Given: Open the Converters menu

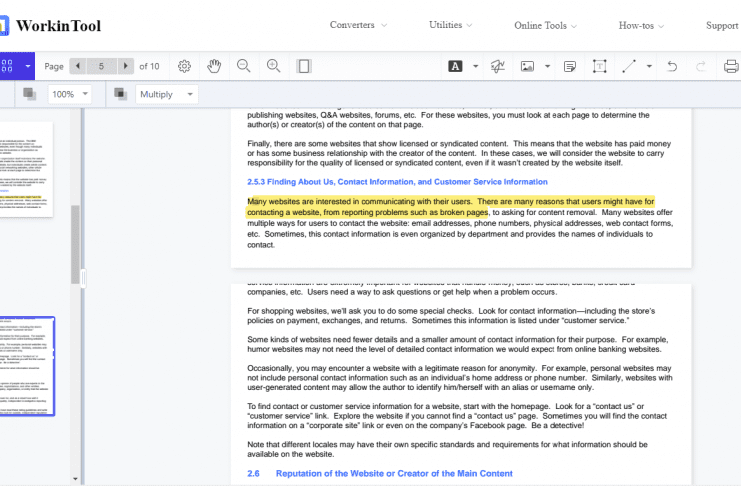Looking at the screenshot, I should pos(358,25).
